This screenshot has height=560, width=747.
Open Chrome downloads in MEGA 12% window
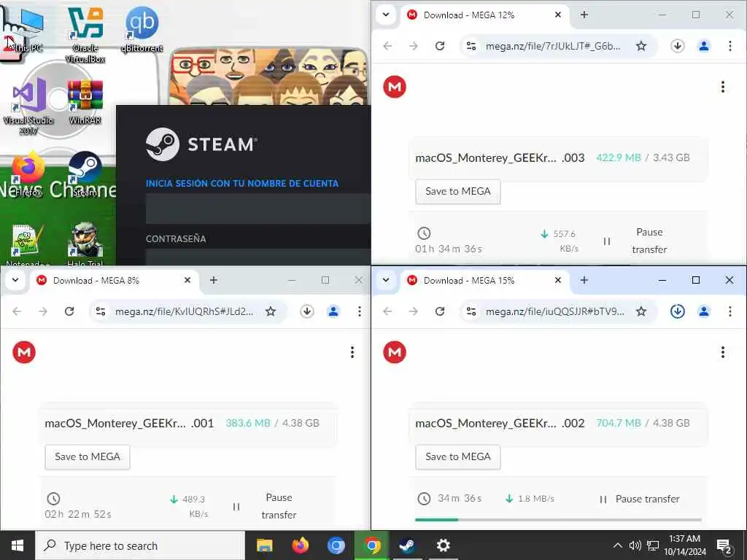[x=678, y=46]
